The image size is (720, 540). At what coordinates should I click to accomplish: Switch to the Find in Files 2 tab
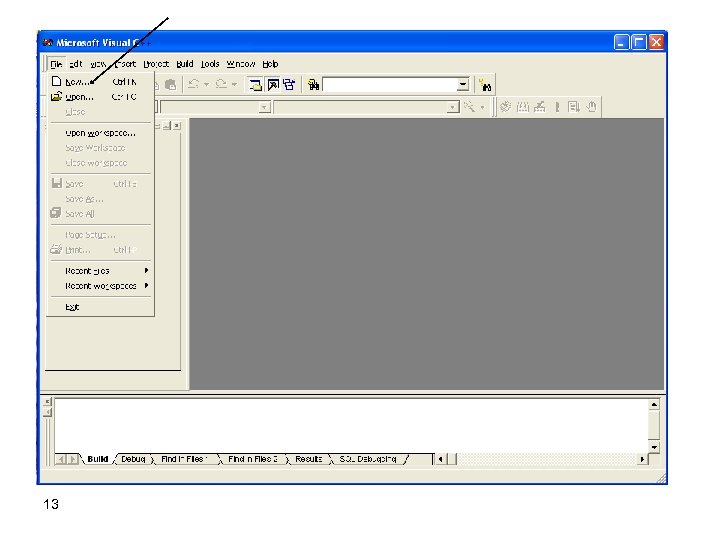click(x=253, y=459)
